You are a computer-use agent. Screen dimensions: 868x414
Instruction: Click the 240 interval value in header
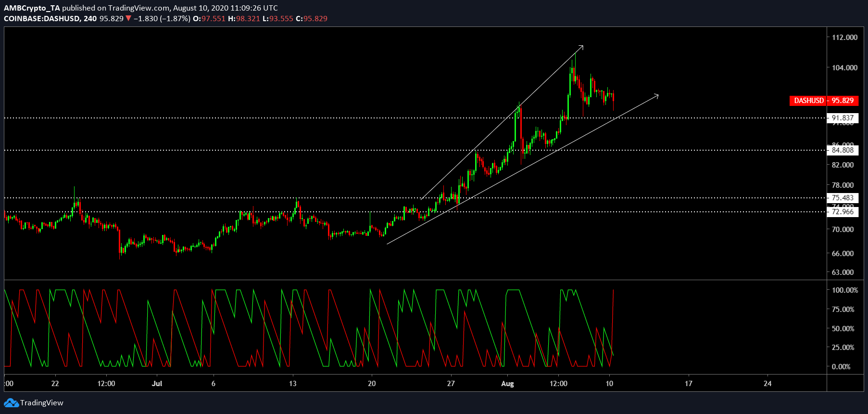pyautogui.click(x=90, y=19)
